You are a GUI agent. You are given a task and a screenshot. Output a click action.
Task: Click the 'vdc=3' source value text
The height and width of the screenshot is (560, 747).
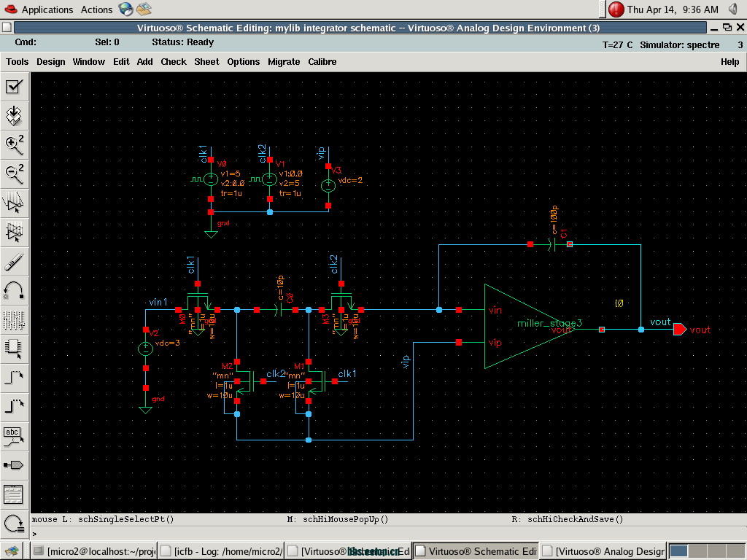[x=168, y=343]
